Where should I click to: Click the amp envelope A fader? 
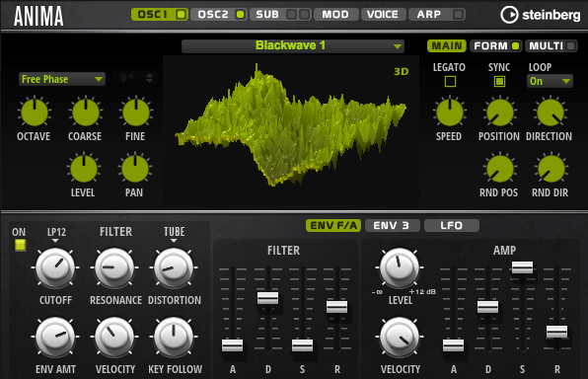[x=453, y=344]
